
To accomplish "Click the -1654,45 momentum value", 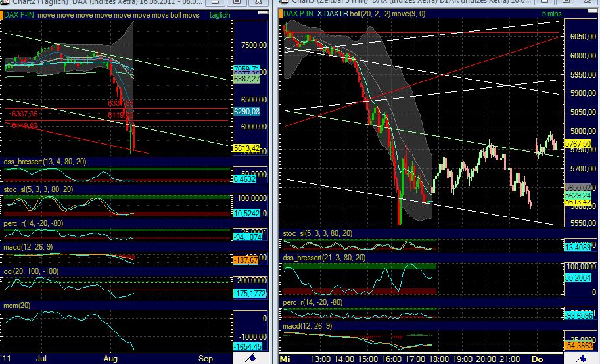I will pos(248,347).
